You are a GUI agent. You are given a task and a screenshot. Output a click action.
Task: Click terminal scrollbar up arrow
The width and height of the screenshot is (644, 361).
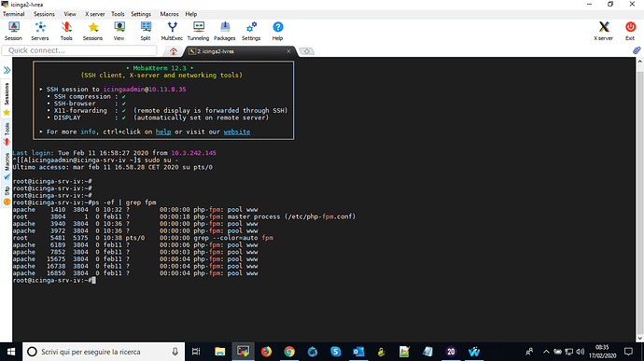pyautogui.click(x=640, y=62)
